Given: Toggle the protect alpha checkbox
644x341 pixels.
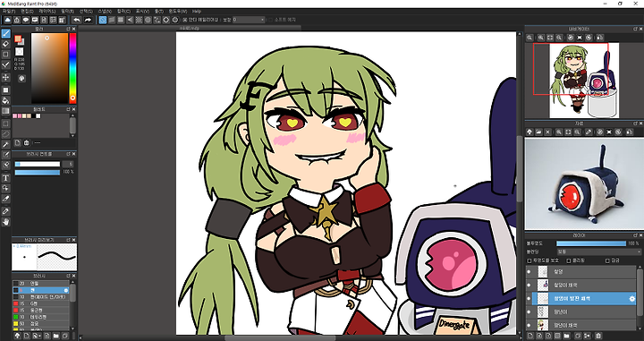Looking at the screenshot, I should coord(530,260).
